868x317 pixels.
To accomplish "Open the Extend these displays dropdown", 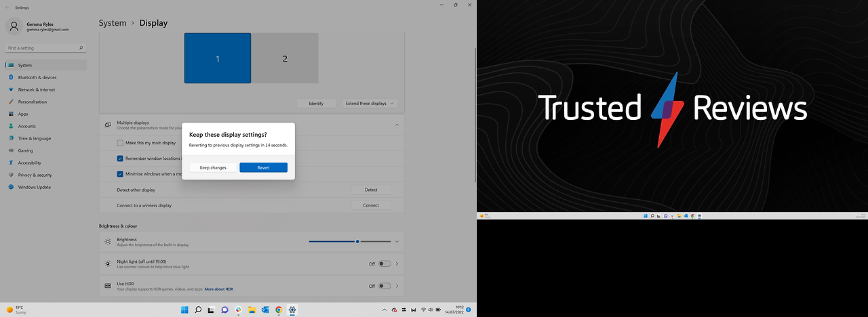I will point(370,104).
